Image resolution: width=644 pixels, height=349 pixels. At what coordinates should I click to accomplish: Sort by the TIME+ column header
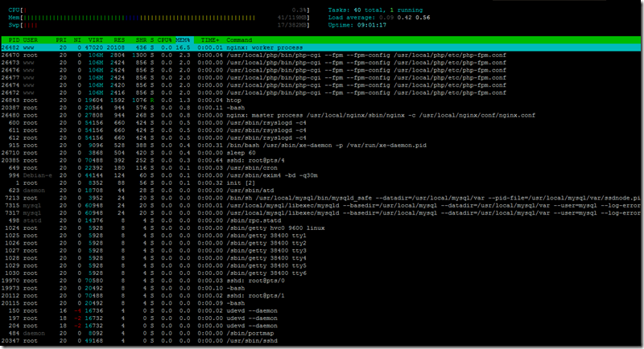(x=210, y=40)
